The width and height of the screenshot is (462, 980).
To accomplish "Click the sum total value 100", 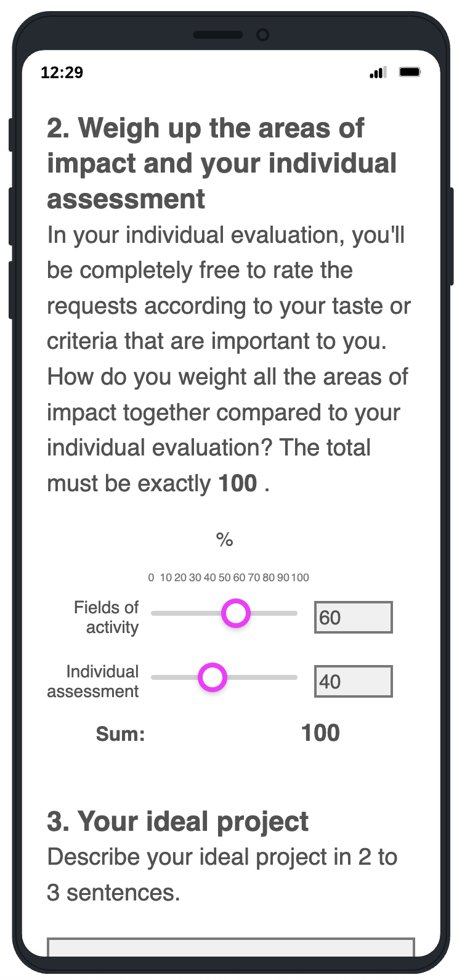I will (320, 733).
